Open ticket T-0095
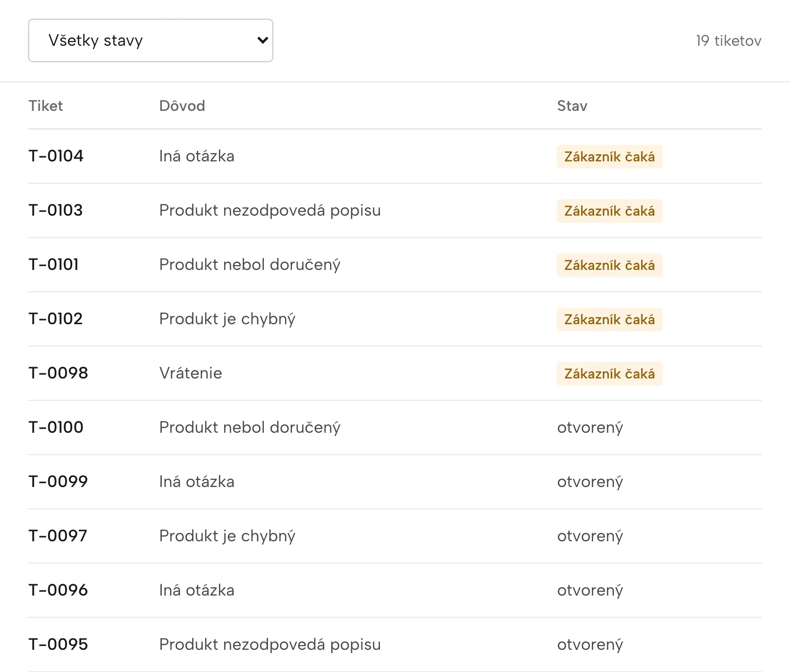 click(x=395, y=645)
